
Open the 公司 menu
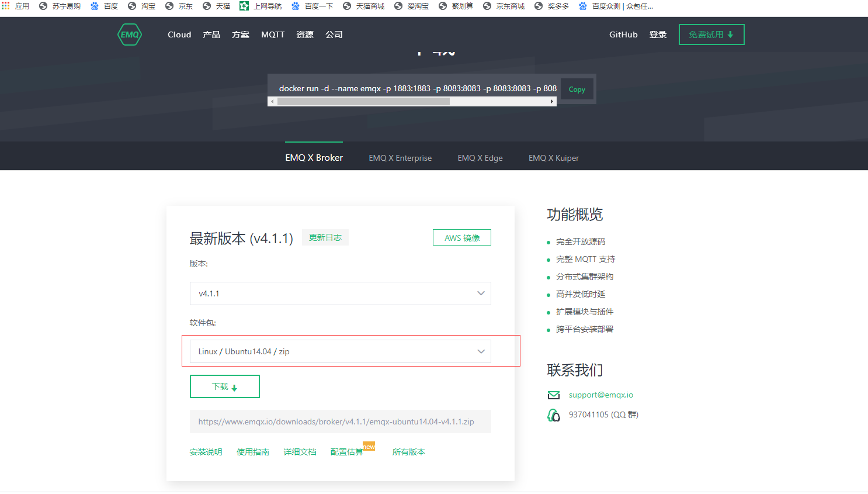[334, 34]
